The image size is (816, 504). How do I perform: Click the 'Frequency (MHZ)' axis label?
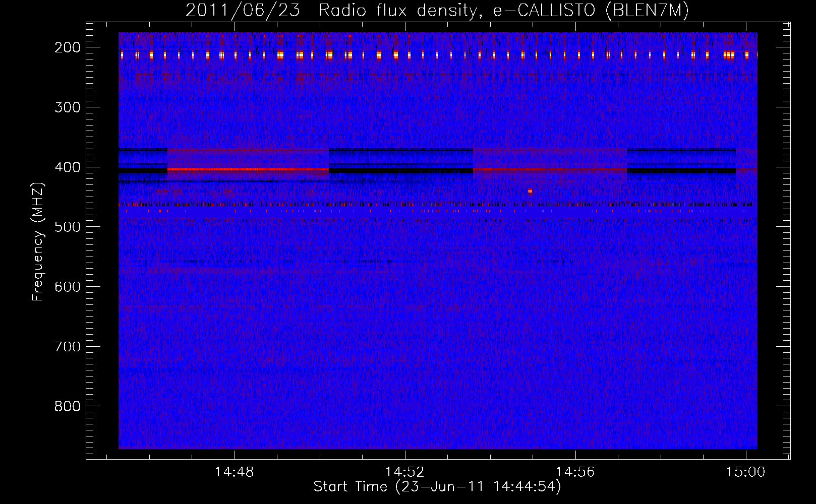pos(38,242)
